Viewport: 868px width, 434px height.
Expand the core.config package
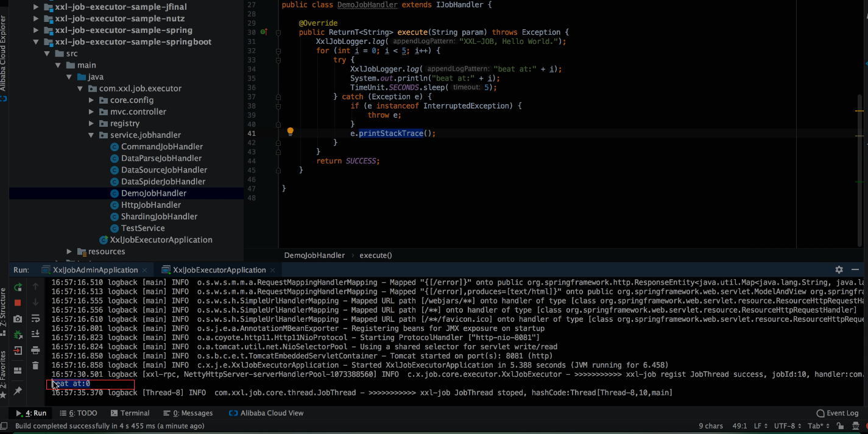point(91,100)
